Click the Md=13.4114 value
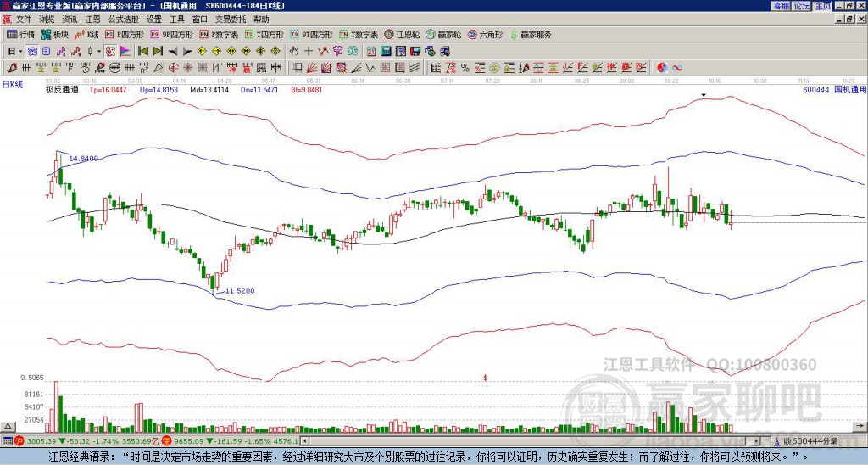 (x=209, y=90)
